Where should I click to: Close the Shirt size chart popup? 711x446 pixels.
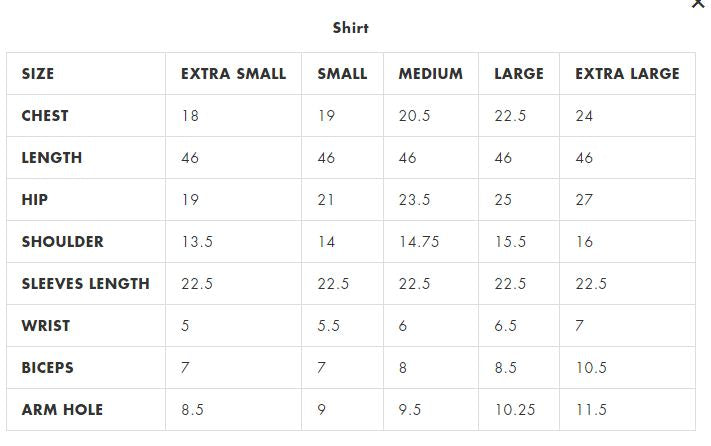[698, 3]
